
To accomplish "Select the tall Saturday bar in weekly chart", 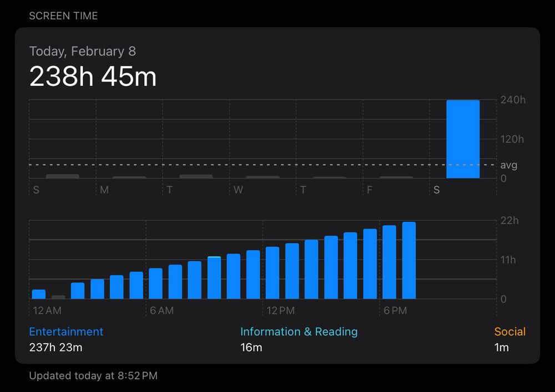I will click(x=463, y=139).
